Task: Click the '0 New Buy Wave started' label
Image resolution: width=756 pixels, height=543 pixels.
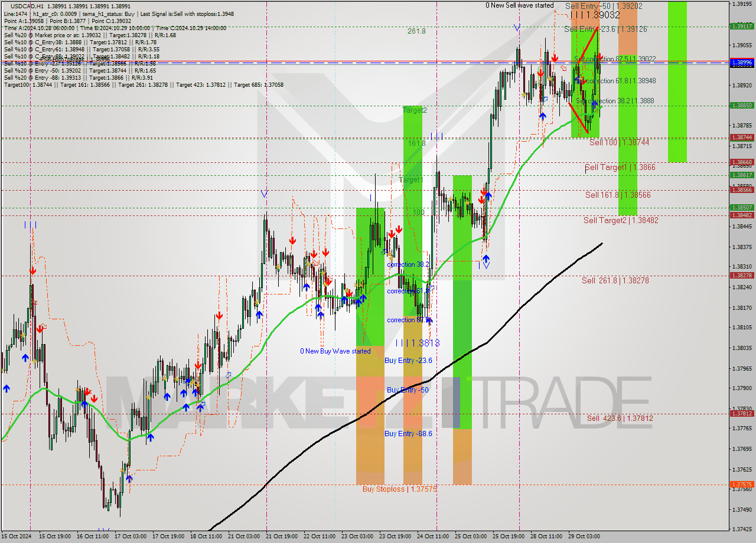Action: 335,351
